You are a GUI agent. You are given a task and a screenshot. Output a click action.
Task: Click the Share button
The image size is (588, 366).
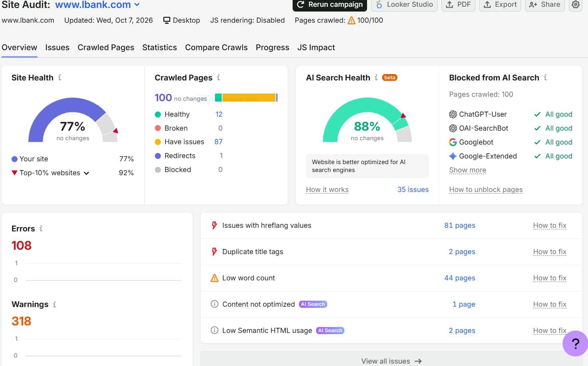tap(545, 5)
